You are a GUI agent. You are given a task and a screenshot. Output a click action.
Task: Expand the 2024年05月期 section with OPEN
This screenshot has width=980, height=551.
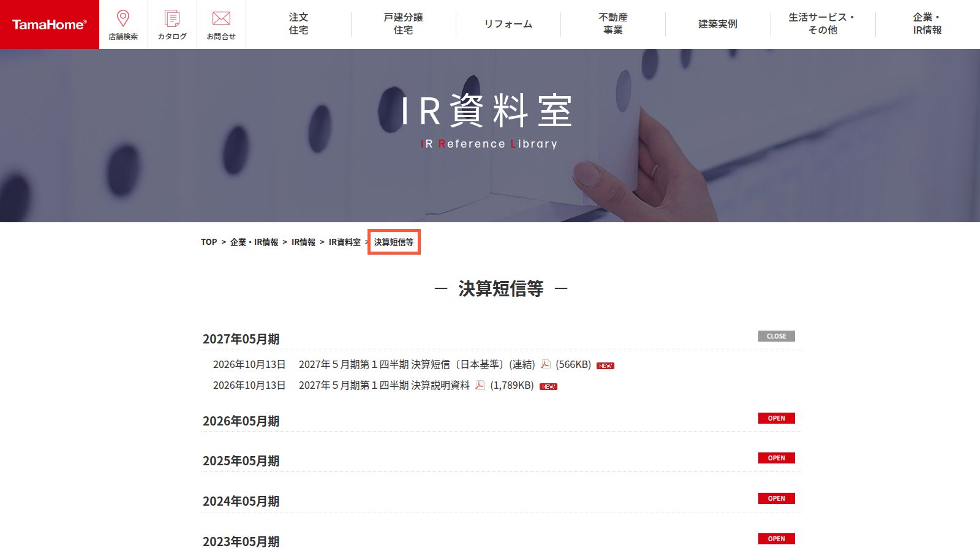776,498
